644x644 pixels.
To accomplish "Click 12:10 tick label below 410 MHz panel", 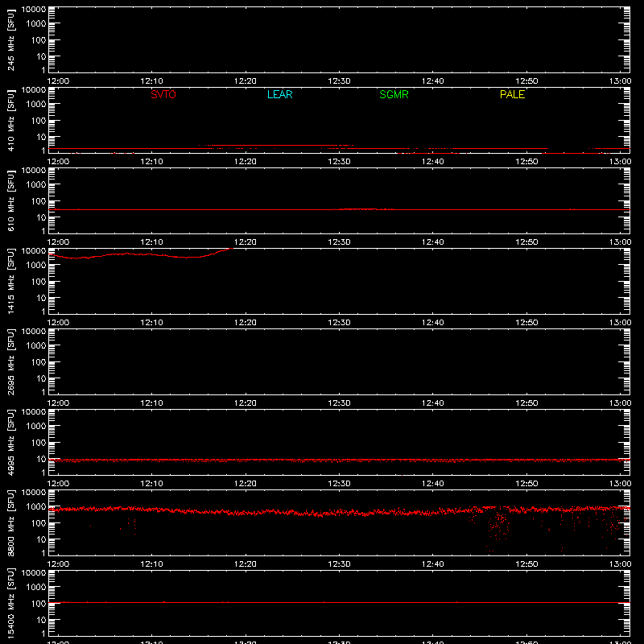I will click(x=151, y=162).
